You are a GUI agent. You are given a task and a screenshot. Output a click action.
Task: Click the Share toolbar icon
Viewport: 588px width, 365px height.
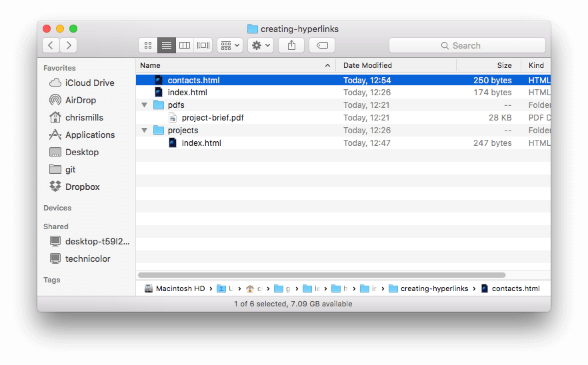pos(291,45)
